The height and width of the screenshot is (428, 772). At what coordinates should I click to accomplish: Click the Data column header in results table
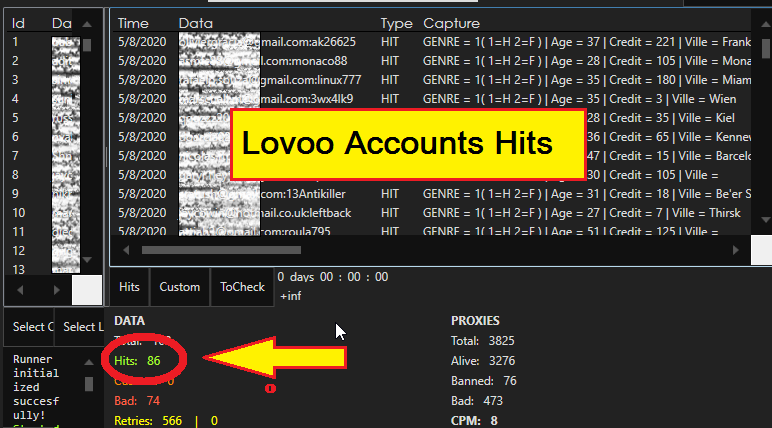click(195, 23)
